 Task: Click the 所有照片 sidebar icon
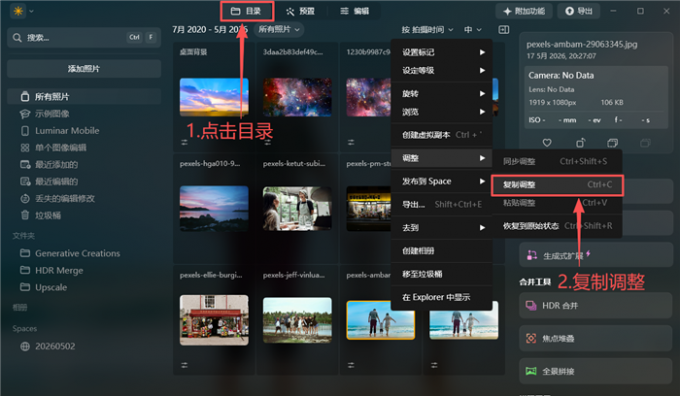pyautogui.click(x=25, y=97)
